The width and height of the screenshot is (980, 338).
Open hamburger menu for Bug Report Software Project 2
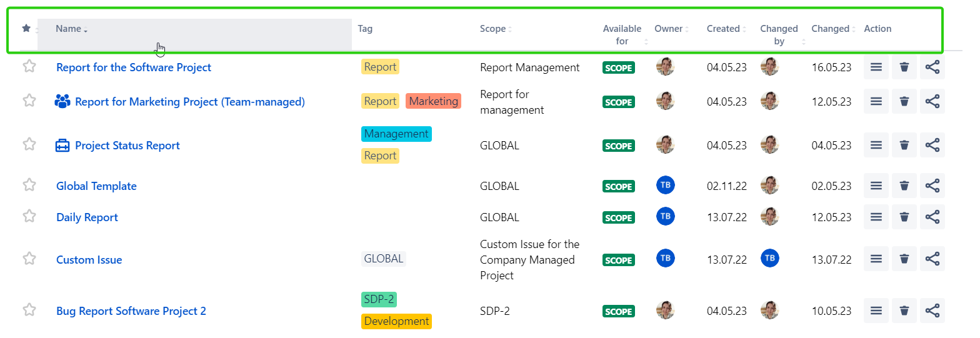point(876,311)
